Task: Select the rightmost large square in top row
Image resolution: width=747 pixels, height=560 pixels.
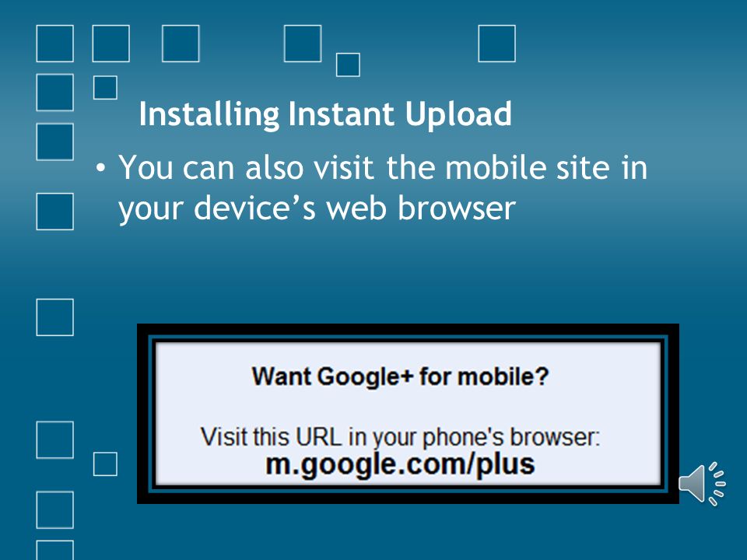Action: (x=497, y=44)
